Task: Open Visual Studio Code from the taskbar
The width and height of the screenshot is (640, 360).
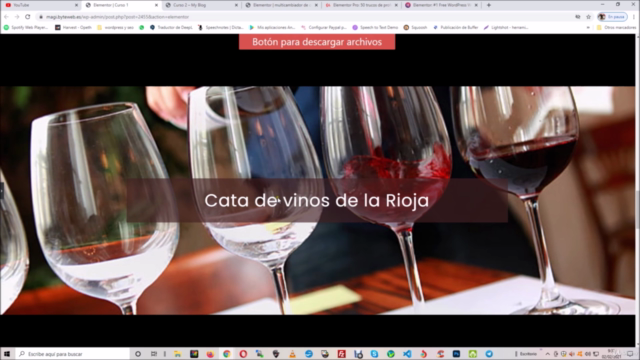Action: point(407,354)
